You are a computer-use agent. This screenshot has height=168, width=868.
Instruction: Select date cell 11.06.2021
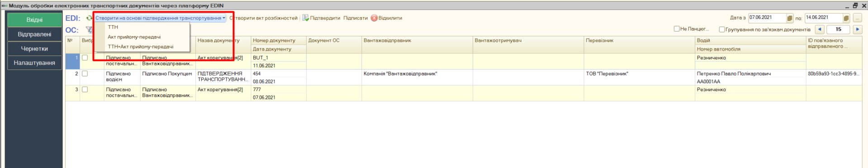[279, 65]
